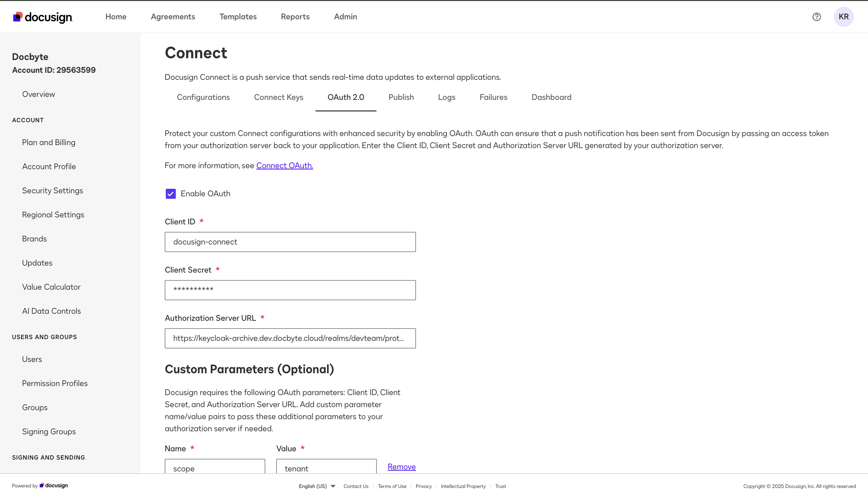This screenshot has width=868, height=499.
Task: Open Plan and Billing settings
Action: click(49, 142)
